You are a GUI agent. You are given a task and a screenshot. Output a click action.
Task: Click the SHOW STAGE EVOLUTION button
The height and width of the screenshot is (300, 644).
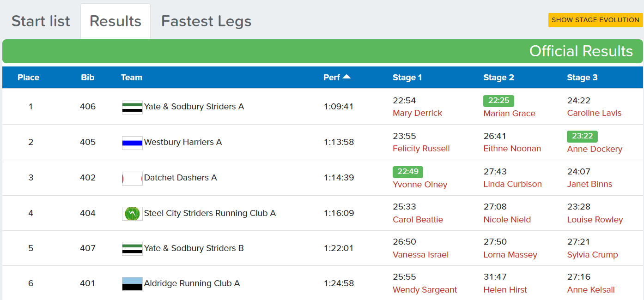[595, 20]
